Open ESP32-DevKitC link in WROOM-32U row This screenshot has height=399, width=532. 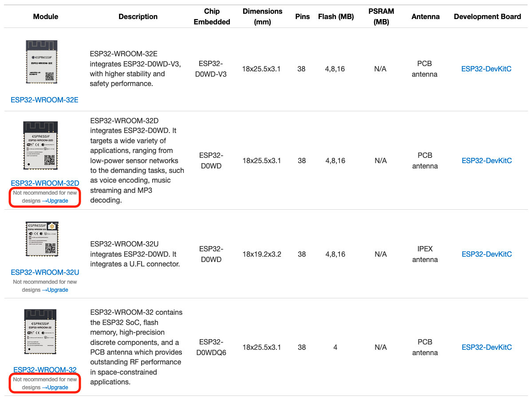click(487, 254)
